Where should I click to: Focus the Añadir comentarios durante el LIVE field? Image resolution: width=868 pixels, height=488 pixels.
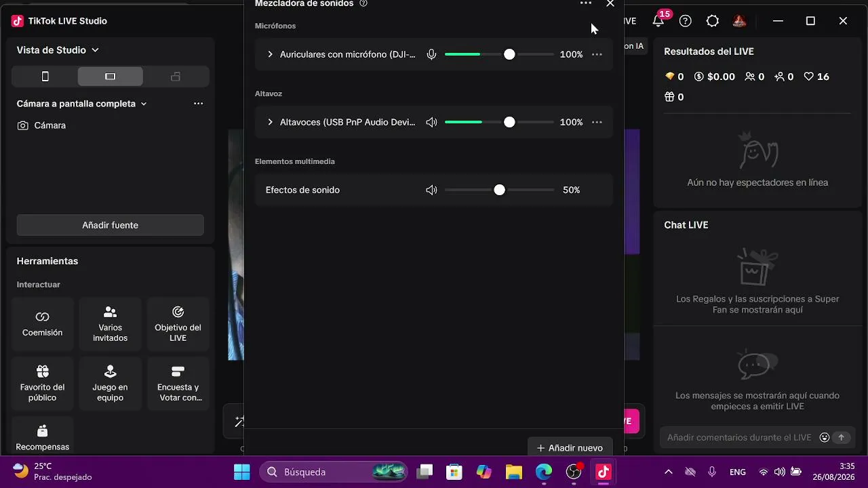tap(739, 438)
